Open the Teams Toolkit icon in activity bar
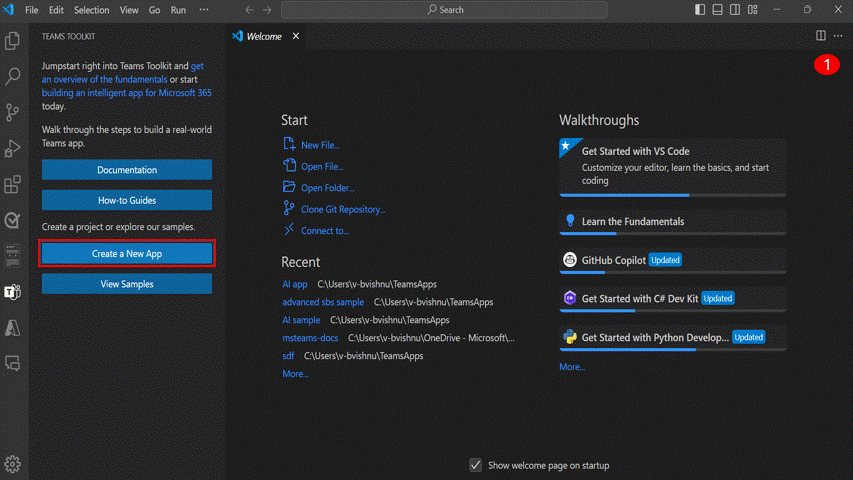853x480 pixels. click(x=13, y=292)
